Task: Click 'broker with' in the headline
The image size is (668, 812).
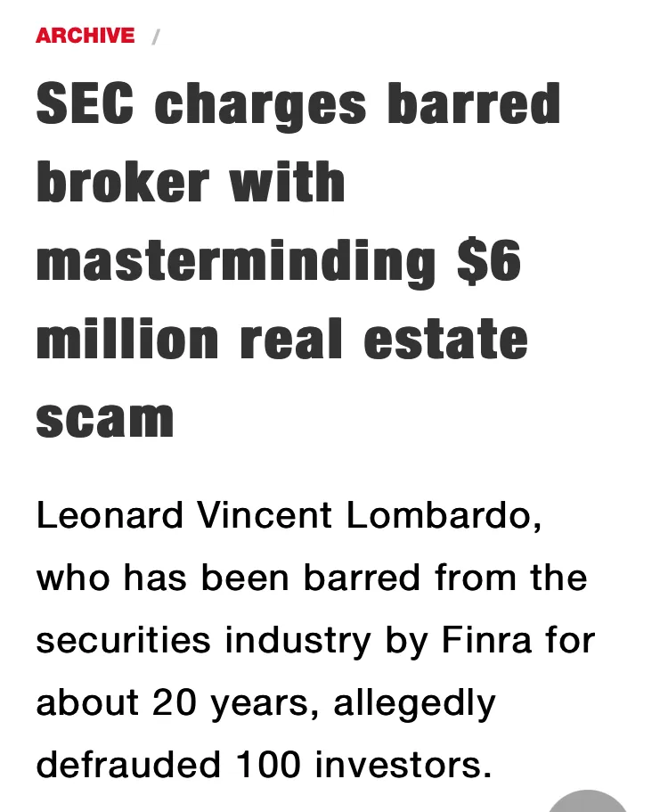Action: click(x=191, y=183)
